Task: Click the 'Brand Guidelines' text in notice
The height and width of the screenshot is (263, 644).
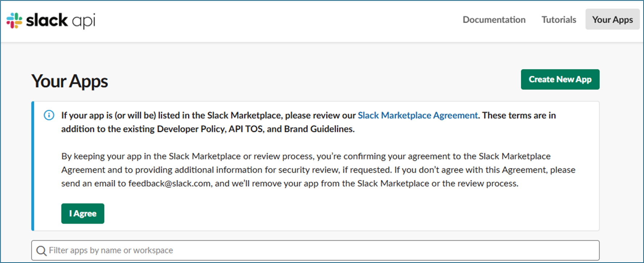Action: pyautogui.click(x=319, y=129)
